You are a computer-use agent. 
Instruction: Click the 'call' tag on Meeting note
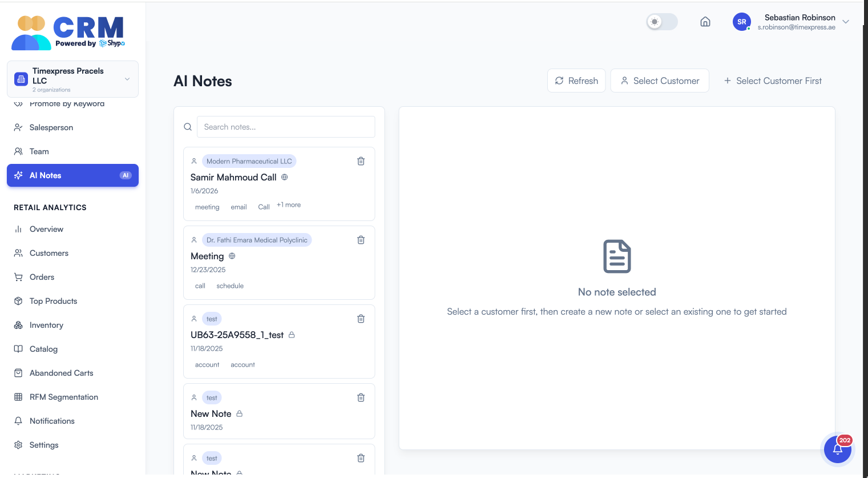[200, 286]
